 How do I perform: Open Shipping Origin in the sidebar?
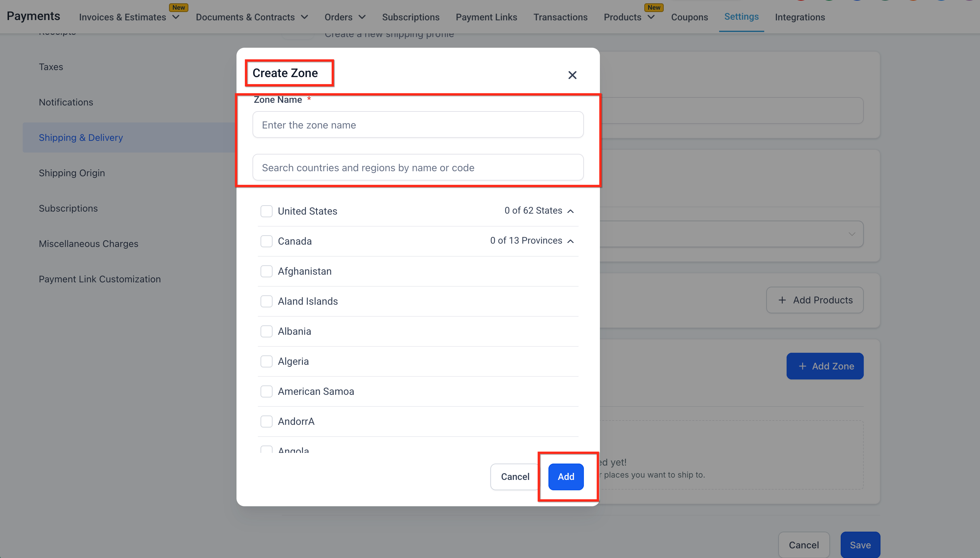coord(72,173)
